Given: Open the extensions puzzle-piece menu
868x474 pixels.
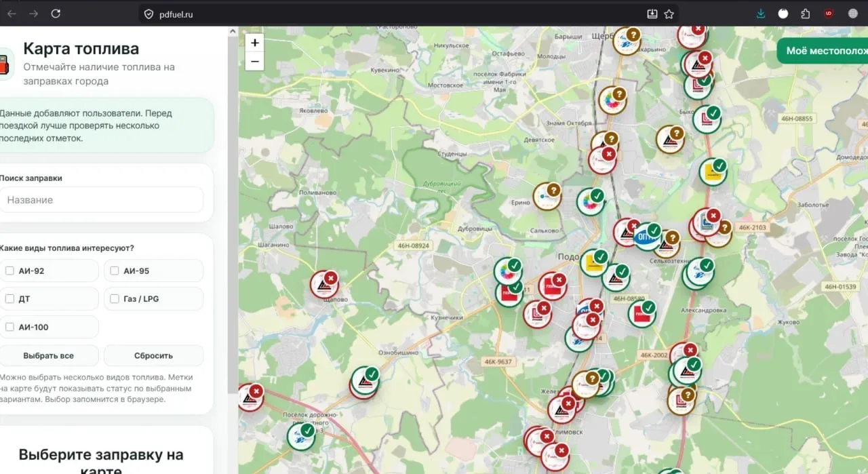Looking at the screenshot, I should pos(806,14).
